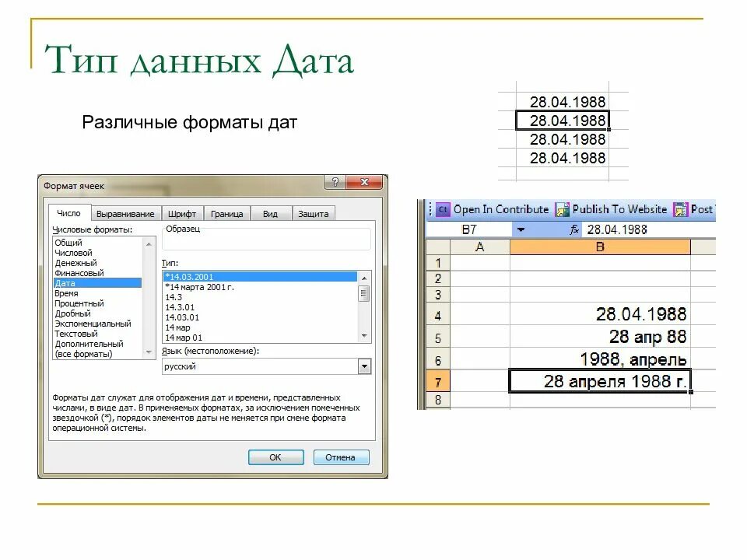Click the Publish To Website icon
Image resolution: width=747 pixels, height=560 pixels.
(x=562, y=209)
